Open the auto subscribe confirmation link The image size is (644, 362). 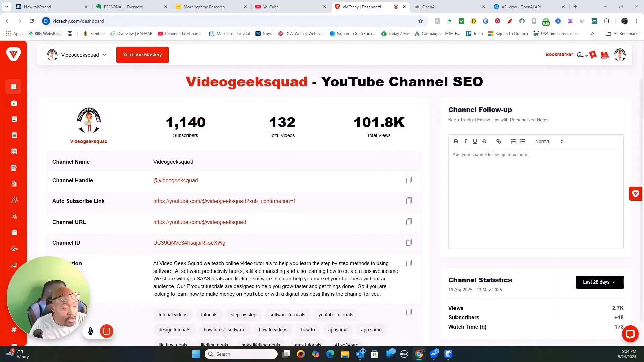(x=224, y=201)
